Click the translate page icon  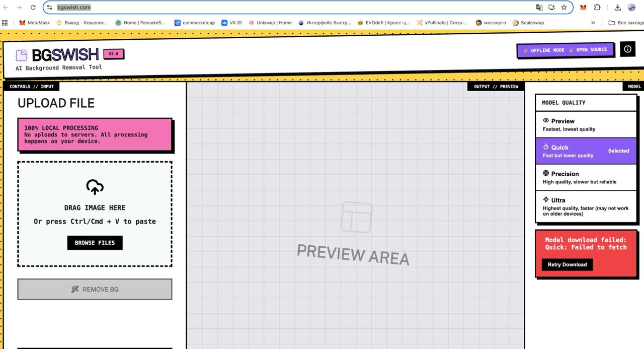[x=539, y=8]
